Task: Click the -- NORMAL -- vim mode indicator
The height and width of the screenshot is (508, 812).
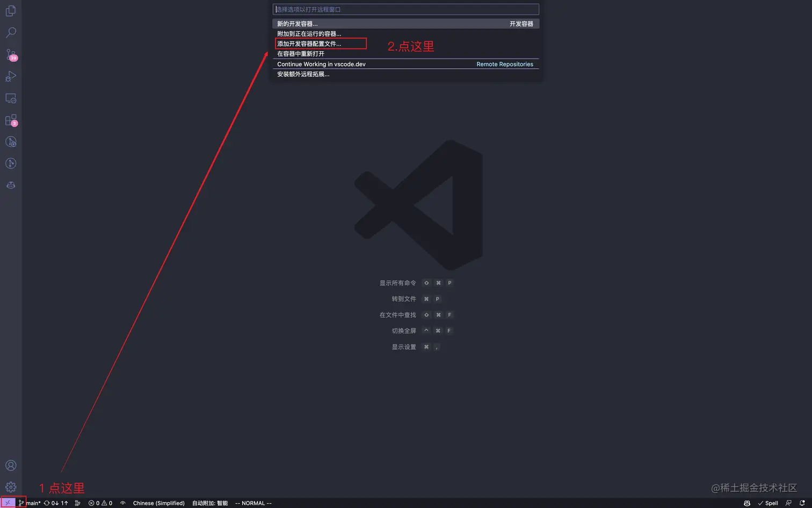Action: point(253,503)
